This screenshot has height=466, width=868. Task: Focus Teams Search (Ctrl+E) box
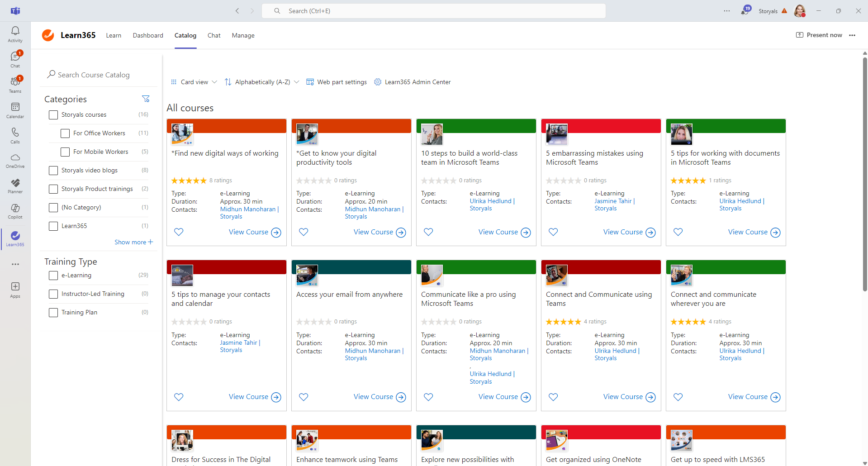pyautogui.click(x=433, y=11)
